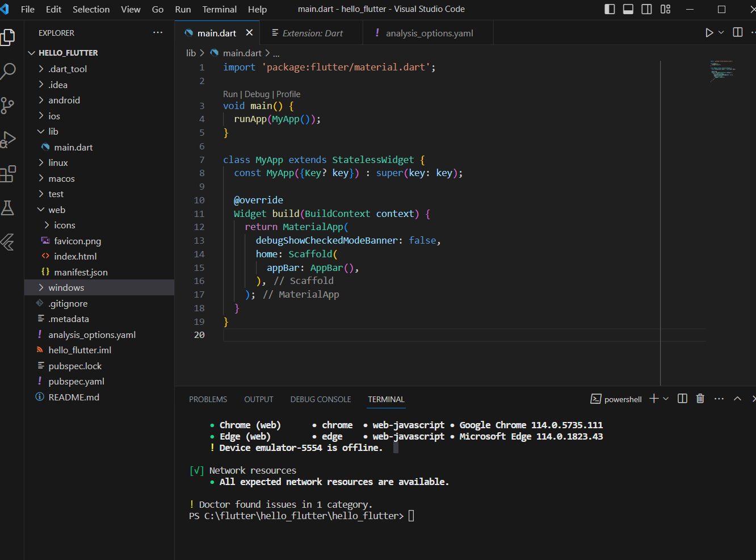This screenshot has width=756, height=560.
Task: Open Explorer more actions ellipsis
Action: 158,33
